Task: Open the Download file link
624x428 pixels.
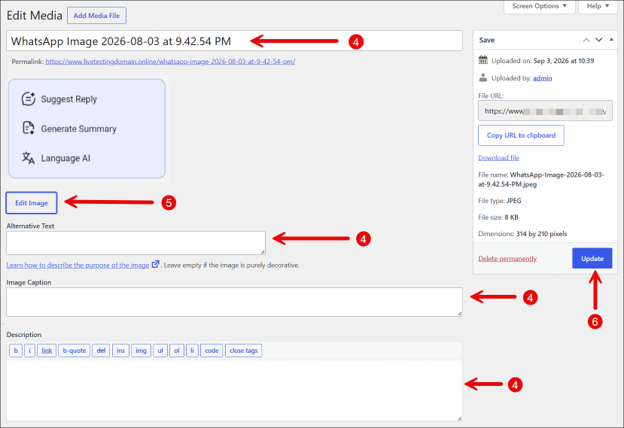Action: pos(499,158)
